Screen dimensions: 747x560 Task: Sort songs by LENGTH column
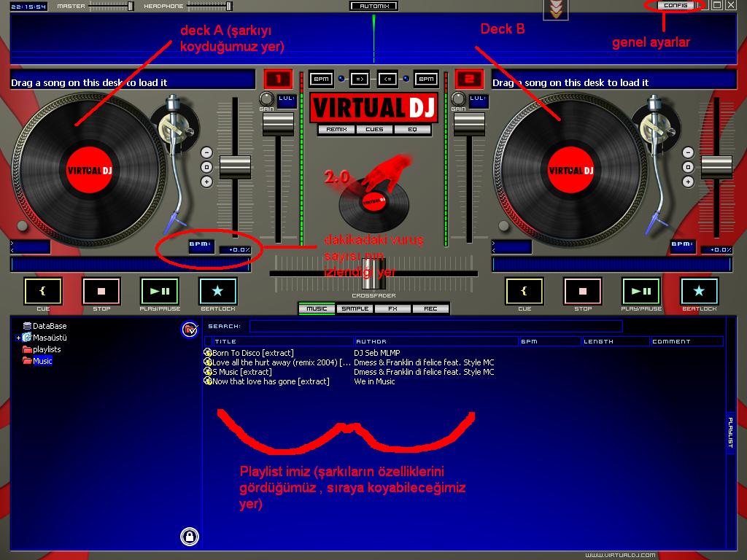pyautogui.click(x=616, y=341)
